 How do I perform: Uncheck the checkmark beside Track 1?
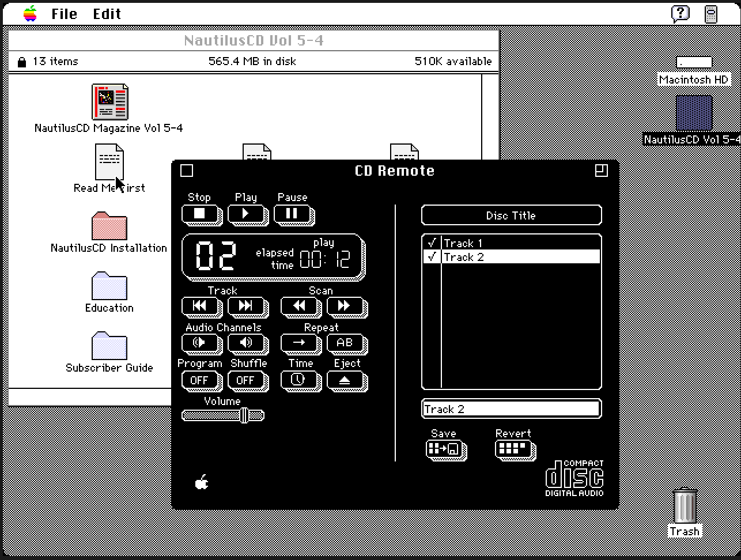click(432, 243)
